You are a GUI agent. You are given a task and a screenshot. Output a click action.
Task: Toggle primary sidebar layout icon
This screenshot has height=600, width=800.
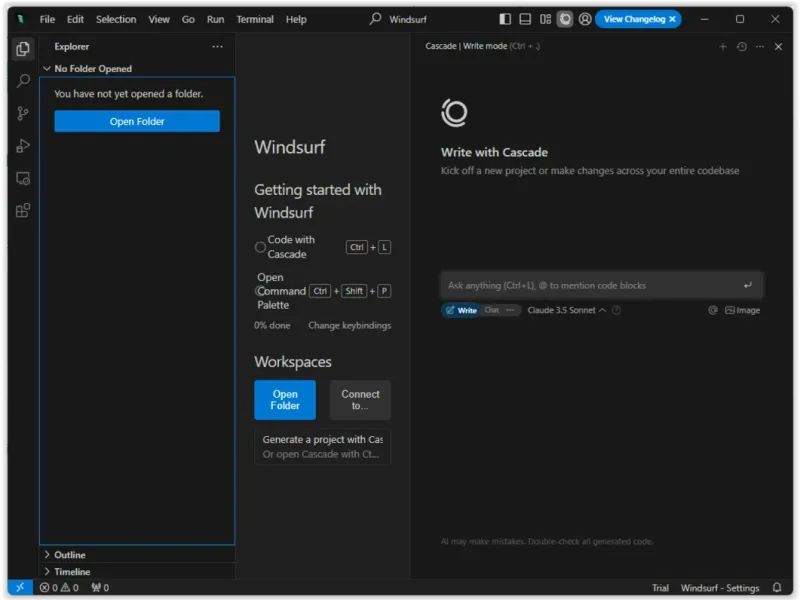(x=505, y=19)
